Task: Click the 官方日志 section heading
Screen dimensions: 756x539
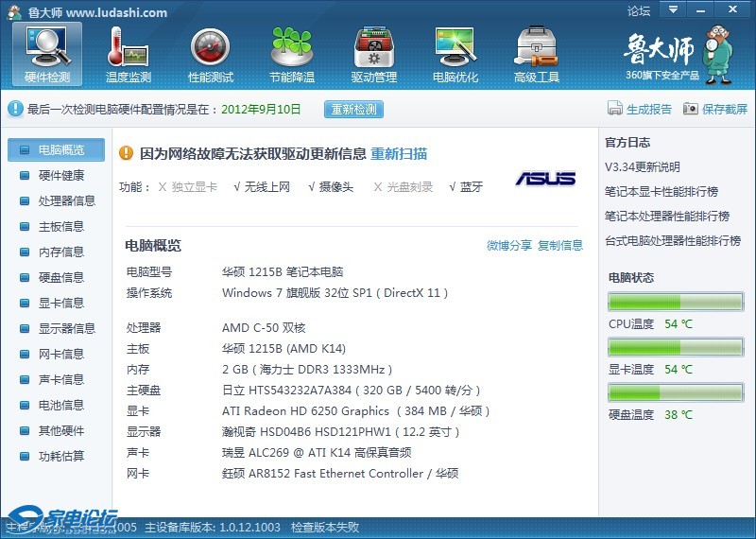Action: [627, 143]
